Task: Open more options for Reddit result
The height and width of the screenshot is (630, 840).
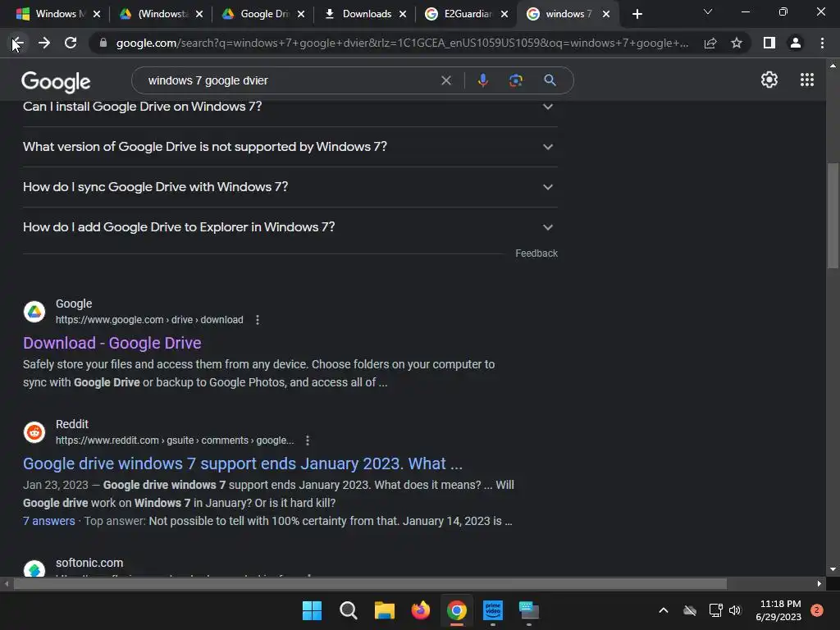Action: click(308, 441)
